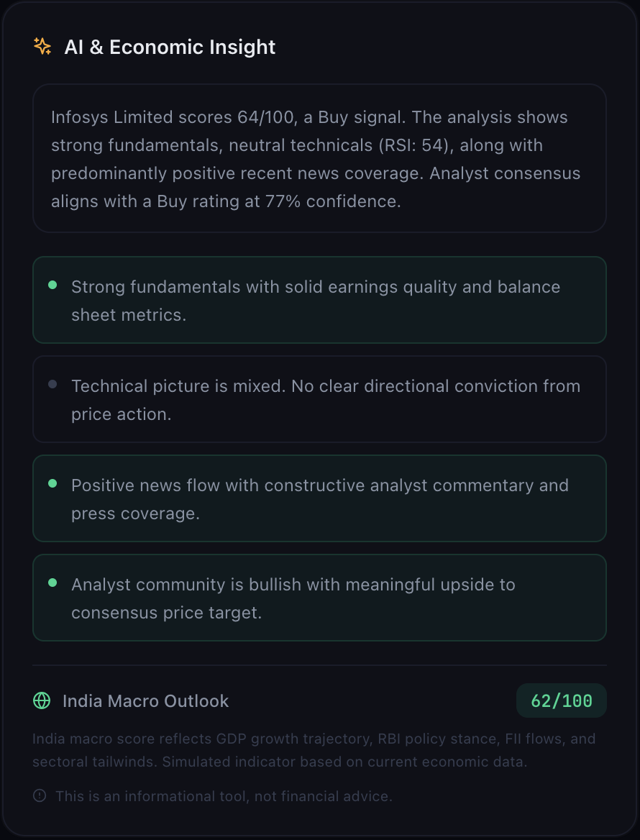The image size is (640, 840).
Task: Toggle the analyst community bullish card
Action: (319, 598)
